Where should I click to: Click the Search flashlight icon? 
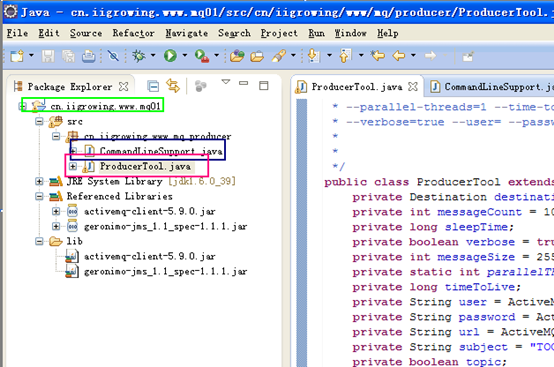(278, 56)
